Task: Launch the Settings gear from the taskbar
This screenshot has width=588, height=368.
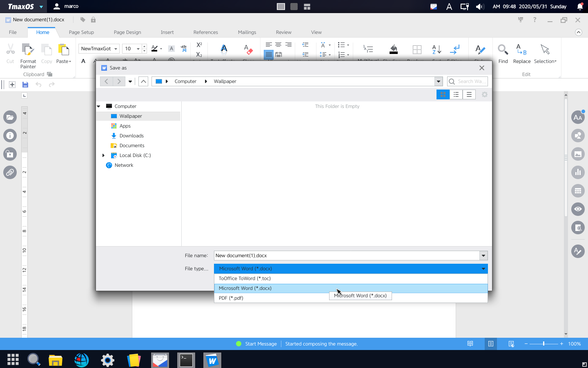Action: [107, 360]
